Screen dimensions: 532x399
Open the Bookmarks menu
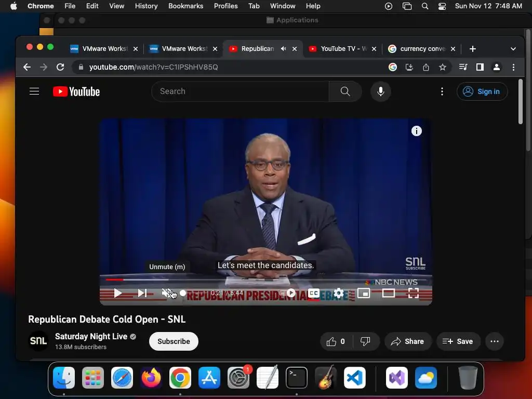[x=185, y=6]
